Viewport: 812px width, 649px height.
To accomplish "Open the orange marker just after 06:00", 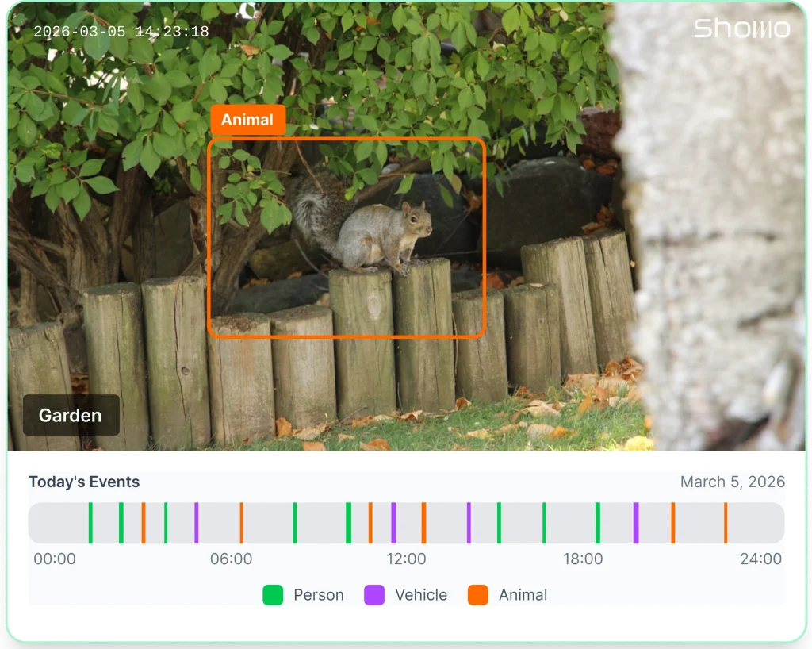I will 241,523.
